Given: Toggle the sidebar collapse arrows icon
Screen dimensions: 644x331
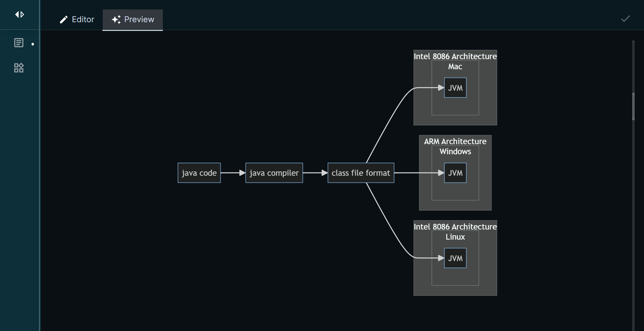Looking at the screenshot, I should [x=19, y=14].
